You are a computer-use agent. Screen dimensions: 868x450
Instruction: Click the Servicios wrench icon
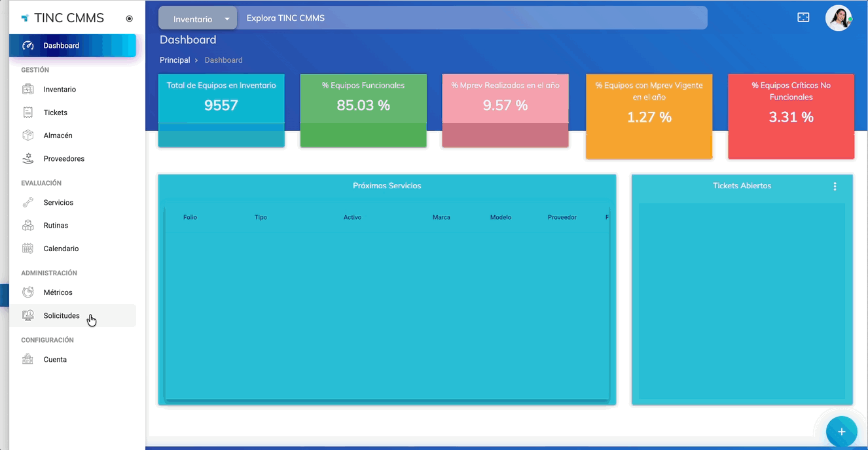[x=27, y=202]
